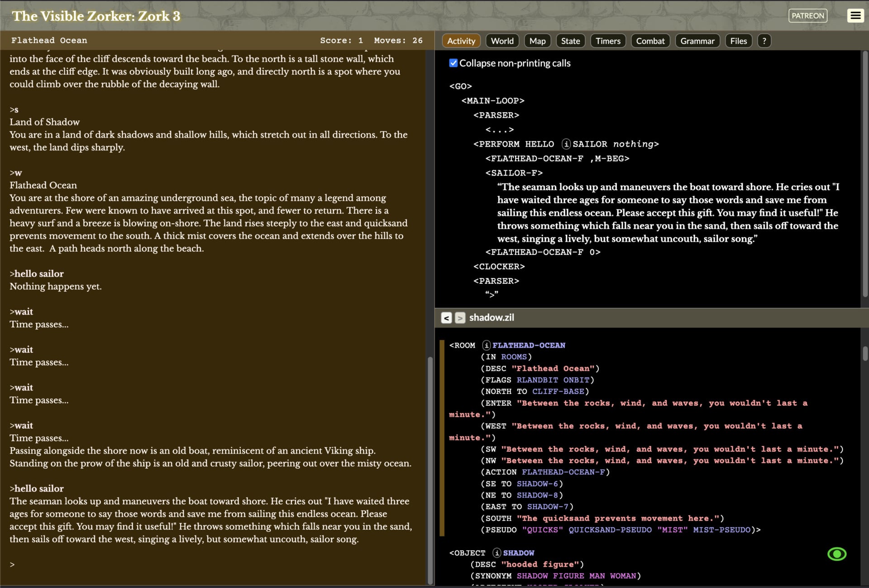The width and height of the screenshot is (869, 588).
Task: Follow the SHADOW-6 link
Action: click(x=537, y=484)
